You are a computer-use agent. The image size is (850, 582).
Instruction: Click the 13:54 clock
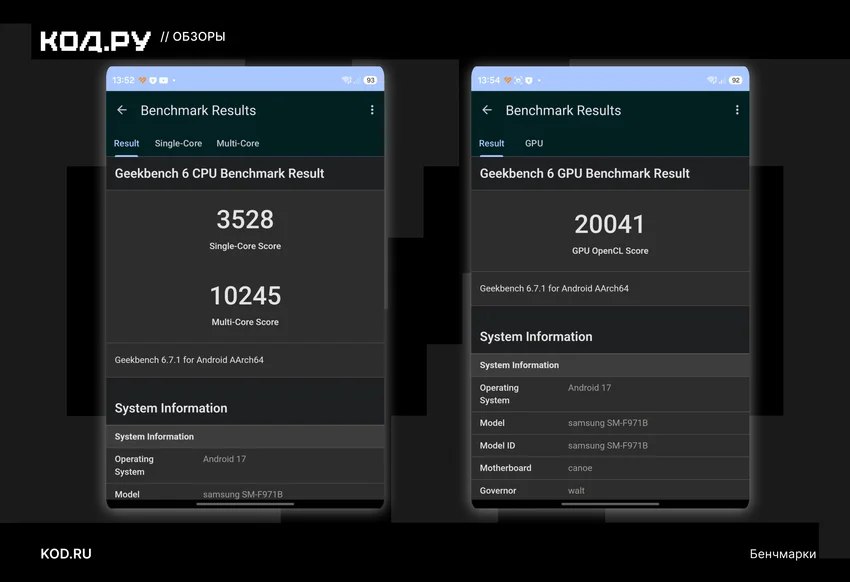(488, 80)
